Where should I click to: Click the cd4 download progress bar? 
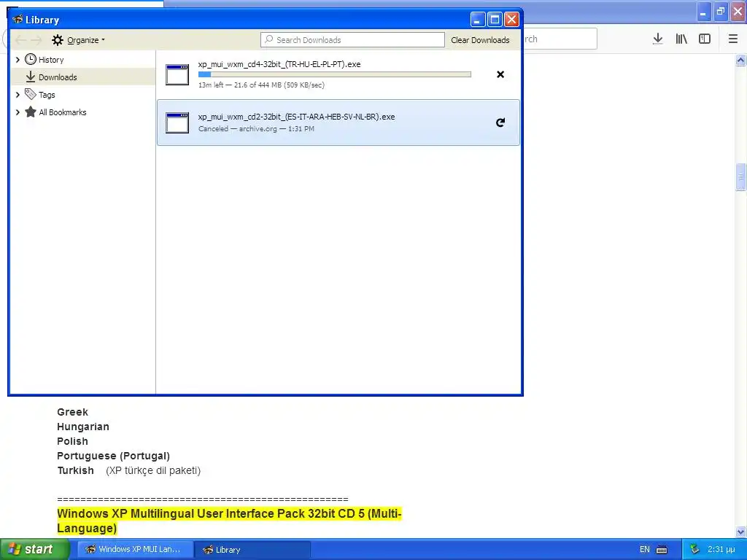[x=334, y=74]
